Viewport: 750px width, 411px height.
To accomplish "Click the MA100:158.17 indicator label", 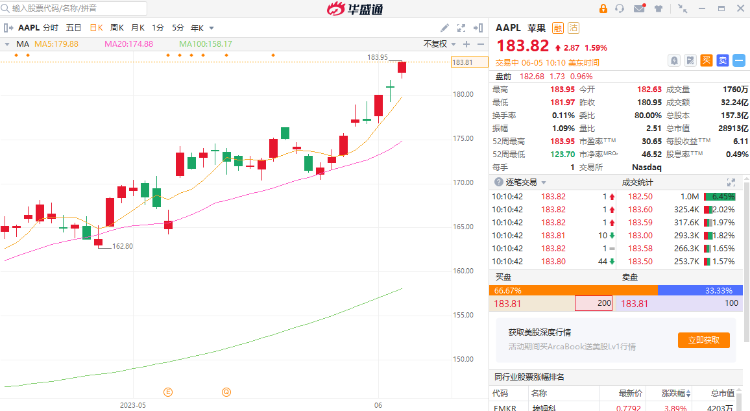I will click(206, 44).
